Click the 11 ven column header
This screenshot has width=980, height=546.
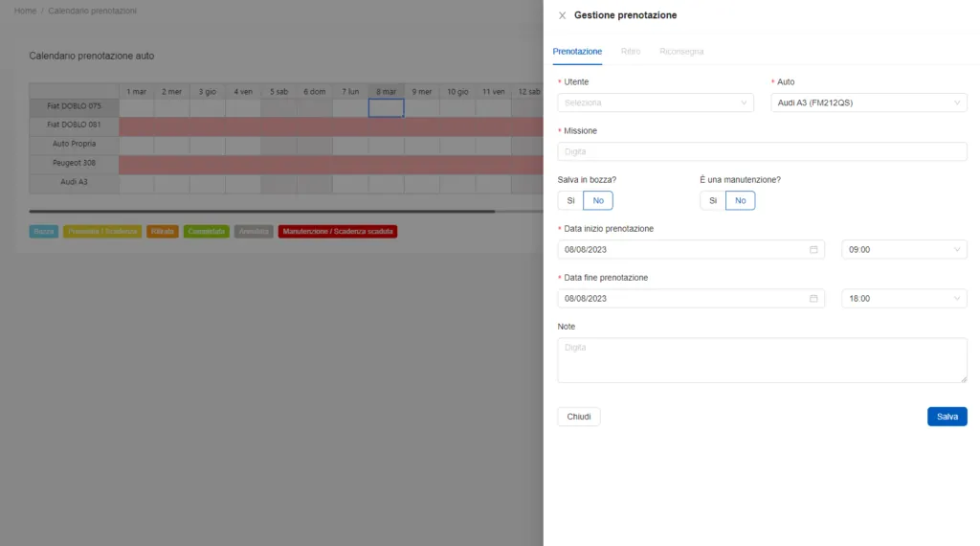coord(493,91)
